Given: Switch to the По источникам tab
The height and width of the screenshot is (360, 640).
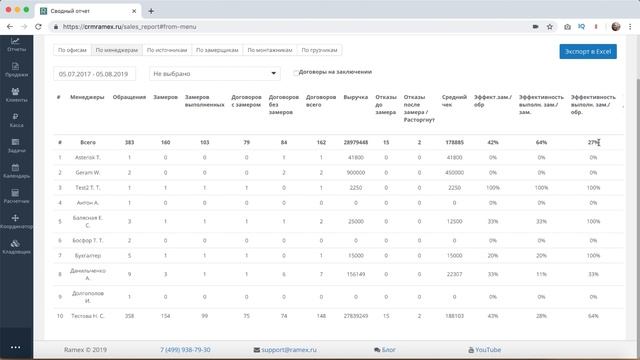Looking at the screenshot, I should (x=167, y=50).
